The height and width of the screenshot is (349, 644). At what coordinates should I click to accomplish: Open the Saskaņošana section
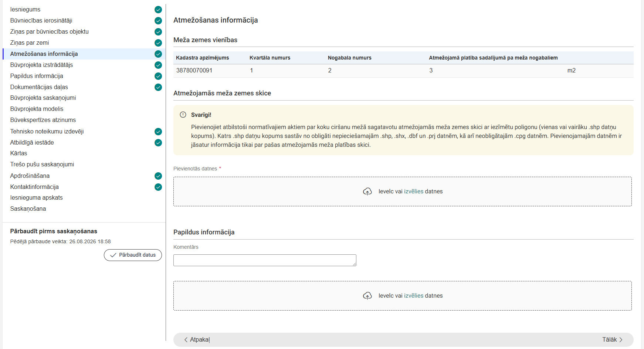[28, 209]
